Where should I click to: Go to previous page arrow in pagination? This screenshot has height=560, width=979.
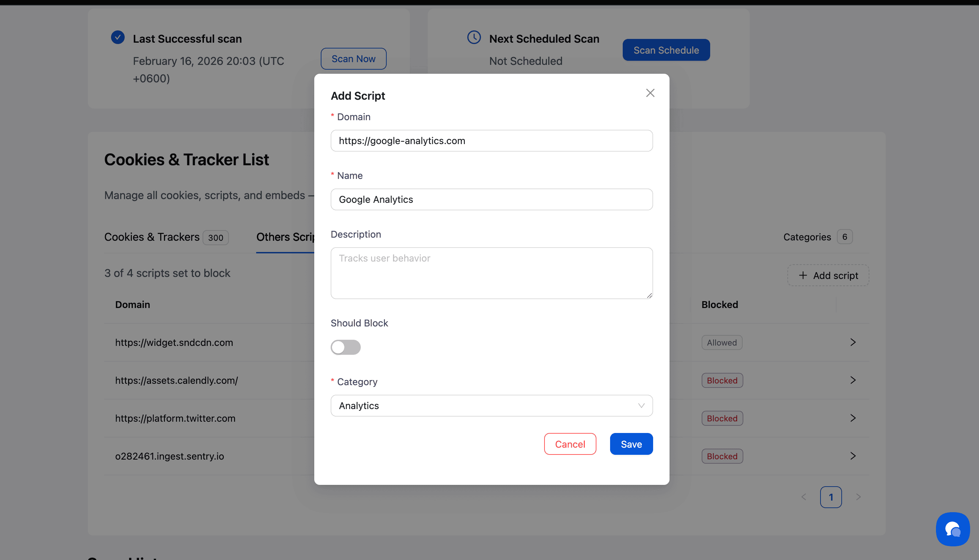(803, 497)
